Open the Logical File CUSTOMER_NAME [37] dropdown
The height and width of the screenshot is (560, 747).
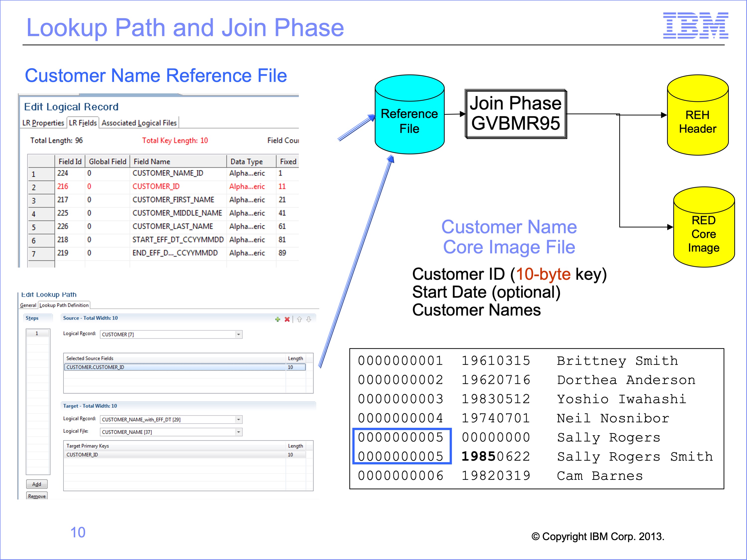[x=238, y=432]
